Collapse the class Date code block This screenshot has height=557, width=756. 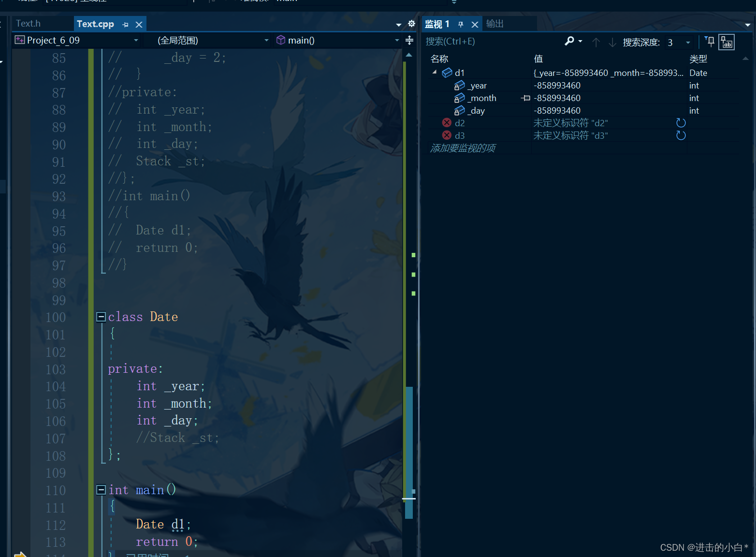click(101, 317)
